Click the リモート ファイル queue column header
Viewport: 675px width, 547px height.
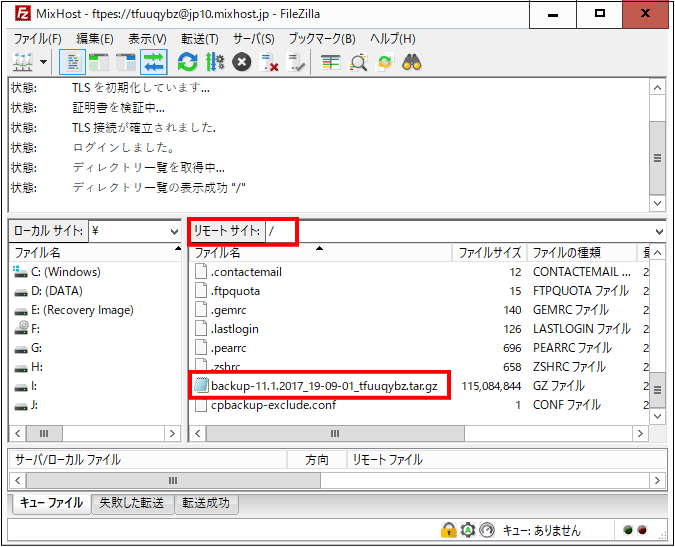click(x=506, y=460)
